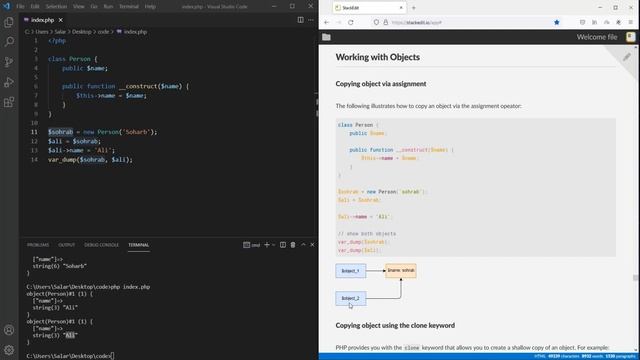
Task: Open the Selection menu
Action: (56, 7)
